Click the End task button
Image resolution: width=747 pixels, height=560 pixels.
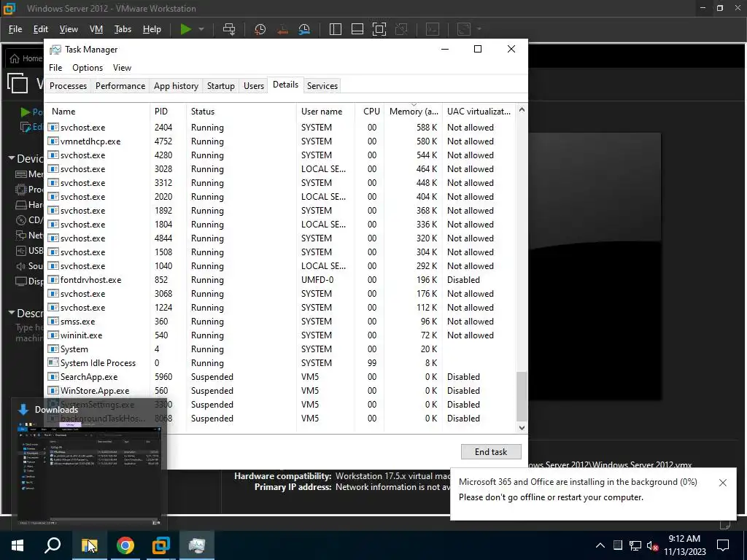pos(491,452)
